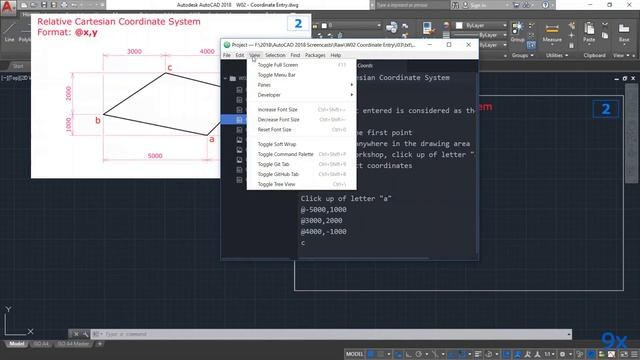This screenshot has height=360, width=640.
Task: Choose Toggle Full Screen menu entry
Action: click(302, 65)
